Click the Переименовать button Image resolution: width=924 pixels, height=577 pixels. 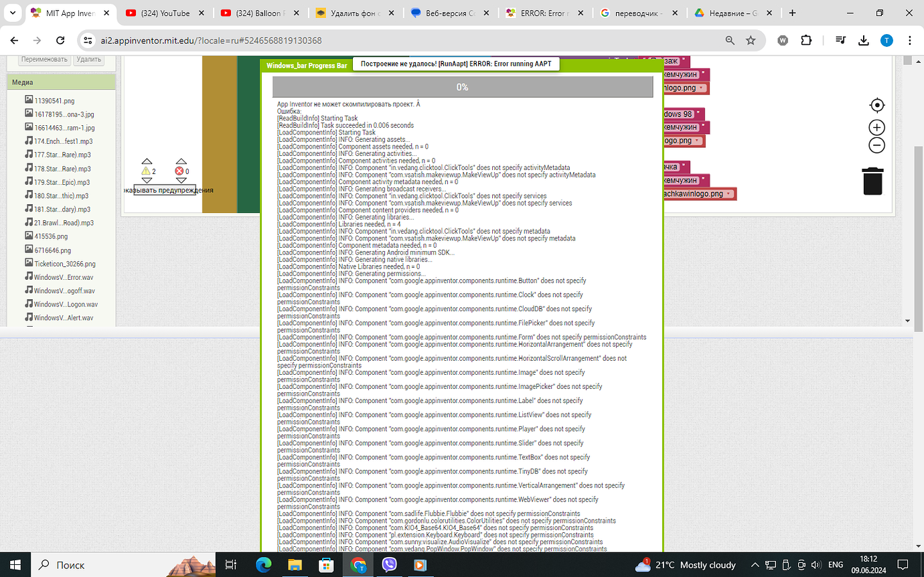tap(44, 59)
